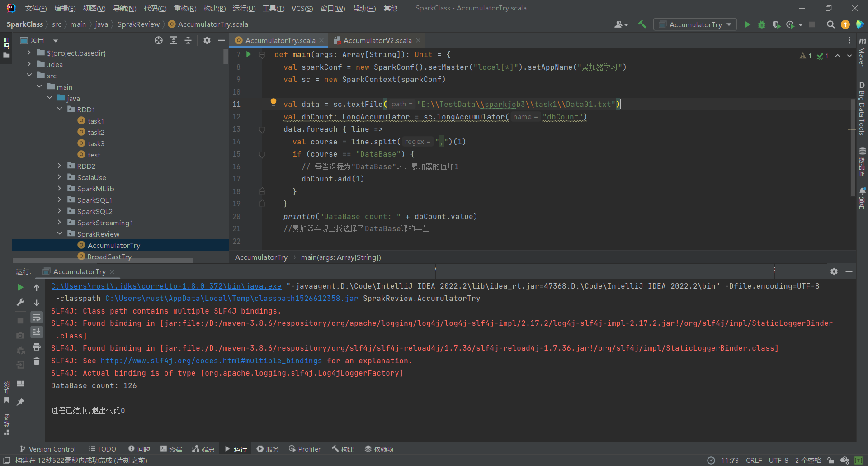Switch to AccumulatorV2.scala editor tab
The width and height of the screenshot is (868, 466).
[377, 40]
